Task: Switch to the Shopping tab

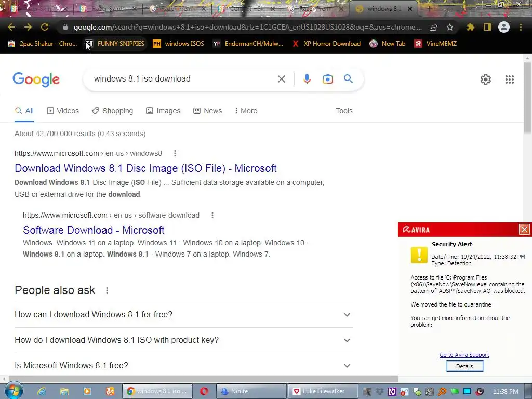Action: [113, 111]
